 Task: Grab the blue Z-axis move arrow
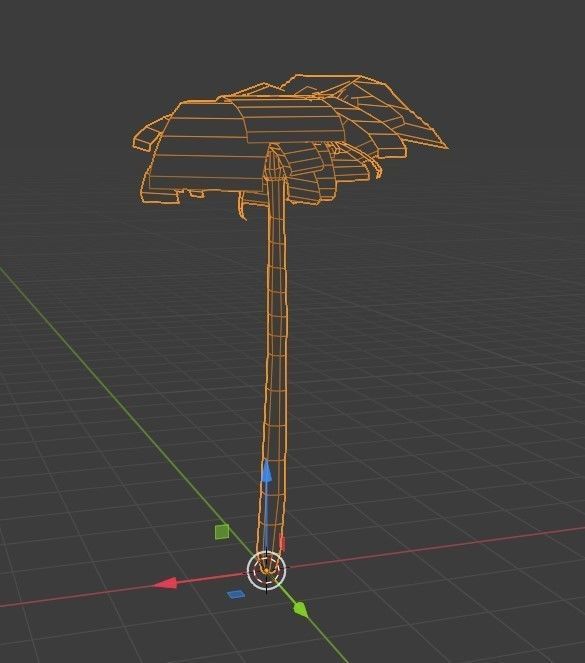point(266,471)
